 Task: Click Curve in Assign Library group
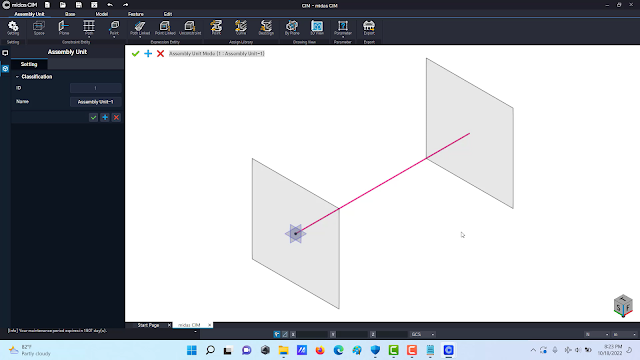[x=241, y=28]
